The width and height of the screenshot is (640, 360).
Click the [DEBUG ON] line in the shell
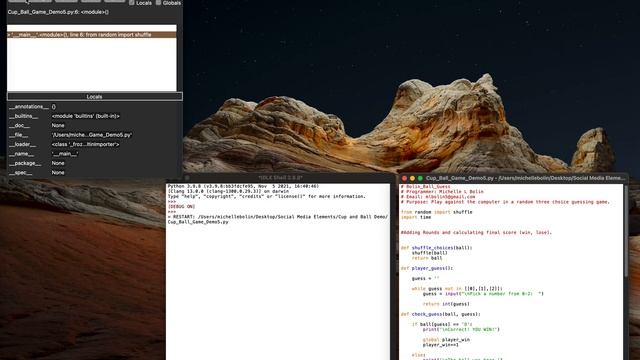(182, 207)
